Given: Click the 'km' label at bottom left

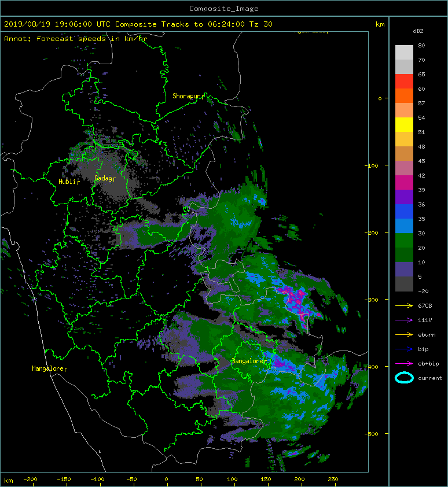Looking at the screenshot, I should 9,481.
